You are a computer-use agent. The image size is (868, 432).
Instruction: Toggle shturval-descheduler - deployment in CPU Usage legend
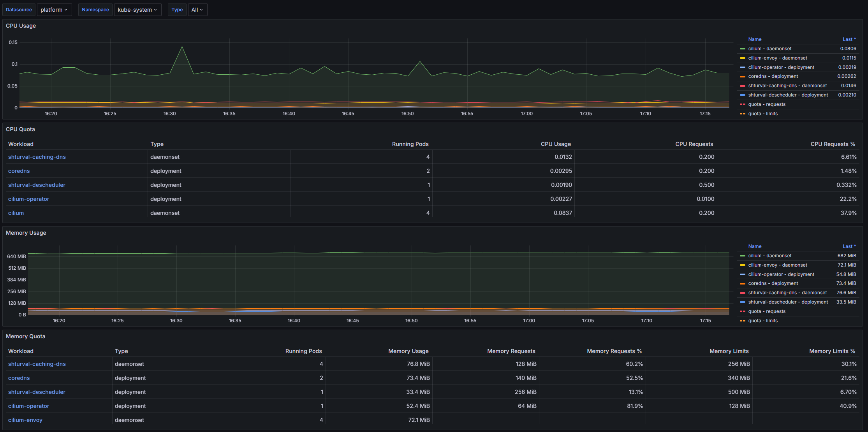[788, 95]
